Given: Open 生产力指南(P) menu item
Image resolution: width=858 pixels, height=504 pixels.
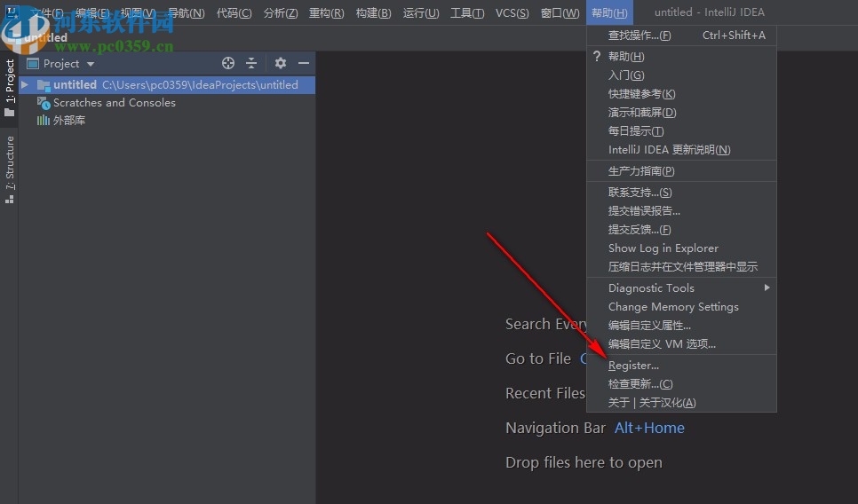Looking at the screenshot, I should tap(681, 171).
